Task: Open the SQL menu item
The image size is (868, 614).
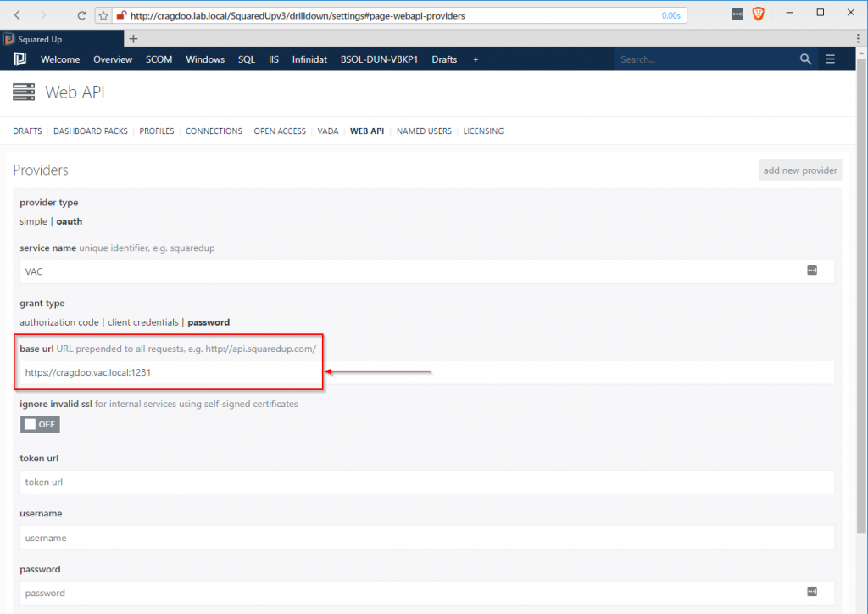Action: click(247, 59)
